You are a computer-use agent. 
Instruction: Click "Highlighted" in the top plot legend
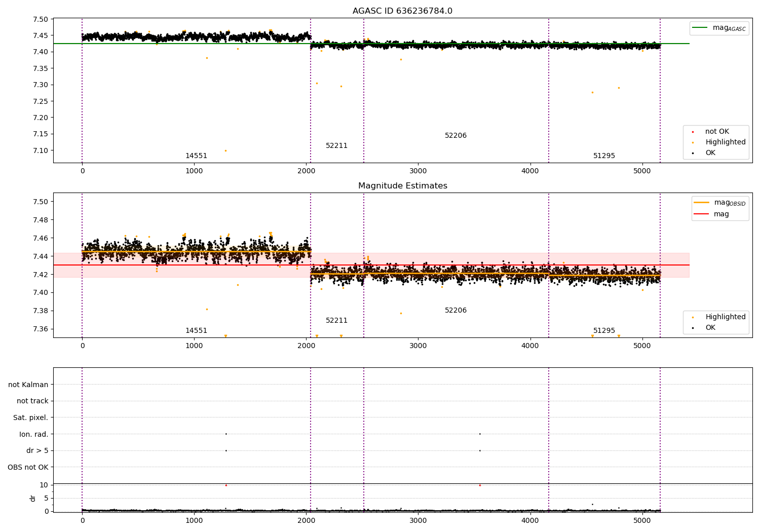(725, 142)
